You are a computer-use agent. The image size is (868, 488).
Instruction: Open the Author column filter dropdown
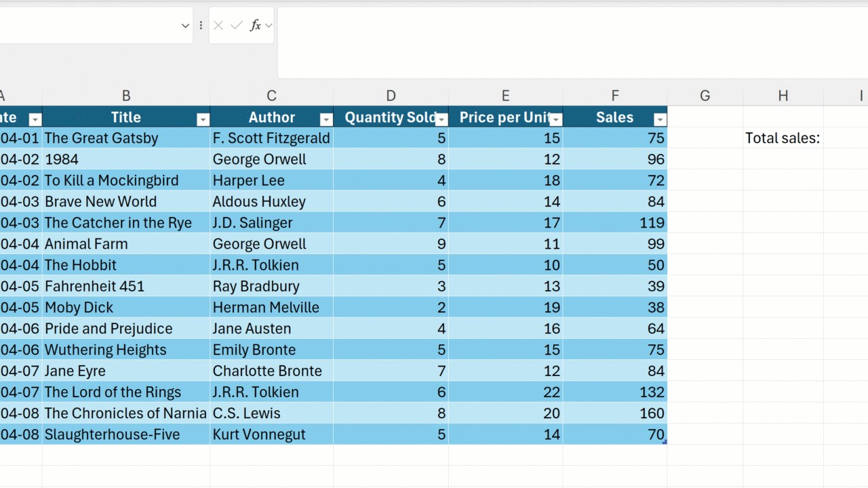[326, 120]
